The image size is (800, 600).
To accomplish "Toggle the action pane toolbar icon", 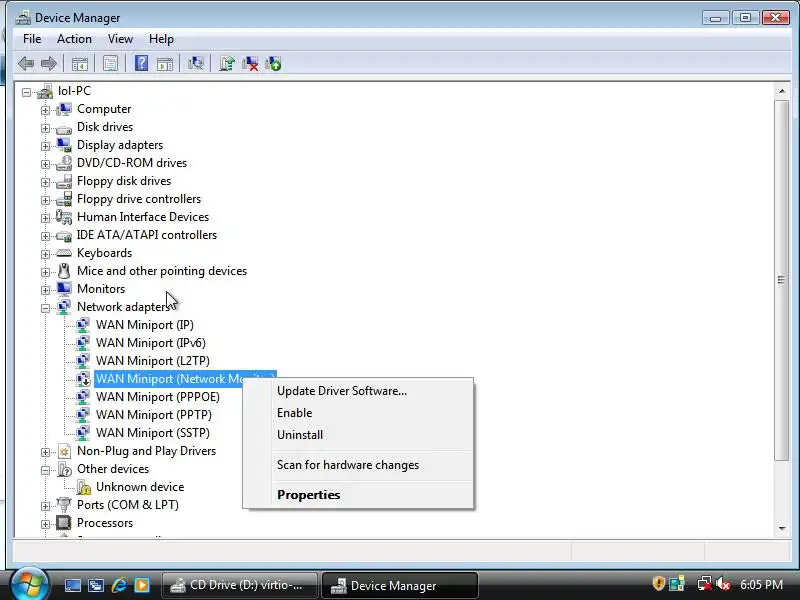I will [165, 64].
